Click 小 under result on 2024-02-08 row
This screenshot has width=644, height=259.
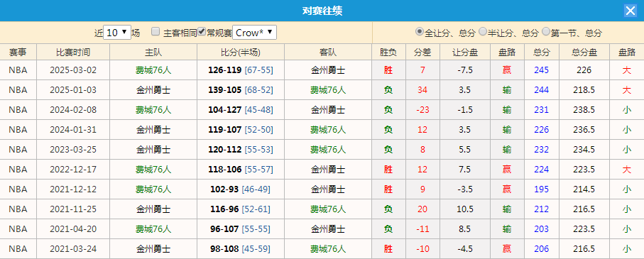pos(626,110)
